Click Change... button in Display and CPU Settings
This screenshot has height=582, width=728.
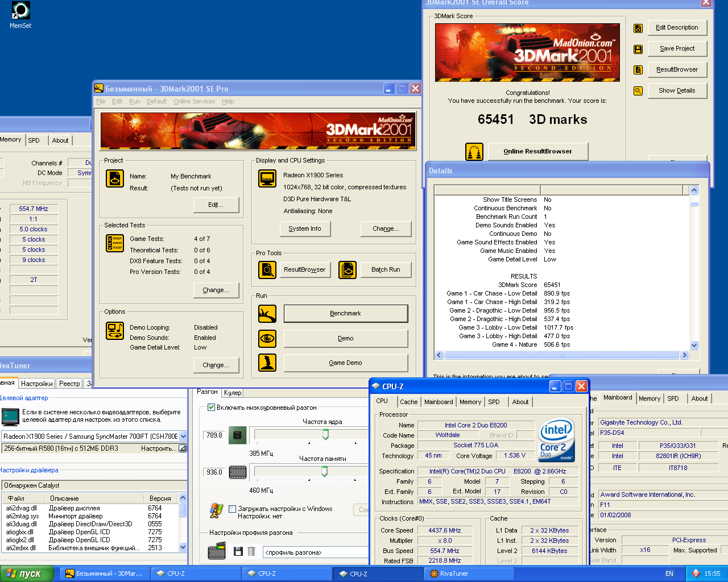[386, 228]
